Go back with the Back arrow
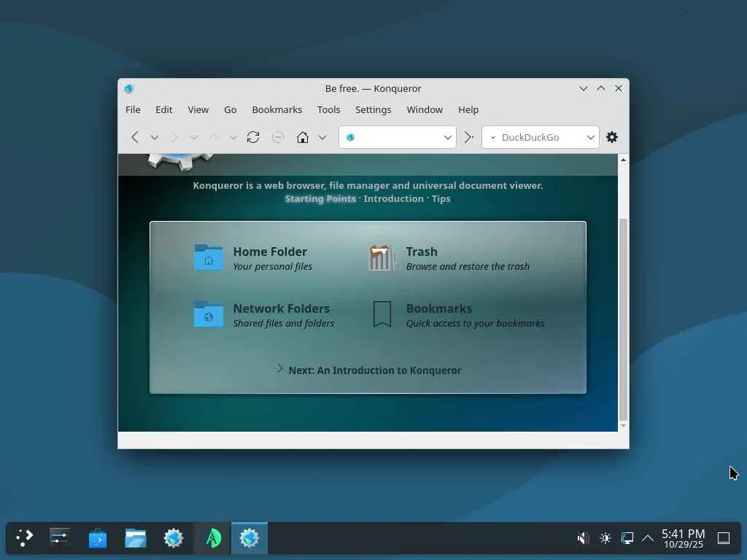Viewport: 747px width, 560px height. tap(135, 138)
